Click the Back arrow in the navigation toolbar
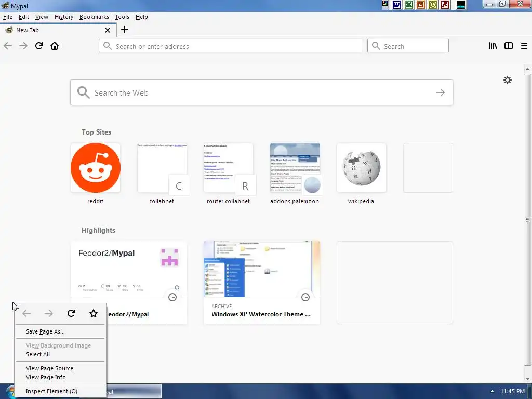The height and width of the screenshot is (399, 532). click(8, 46)
